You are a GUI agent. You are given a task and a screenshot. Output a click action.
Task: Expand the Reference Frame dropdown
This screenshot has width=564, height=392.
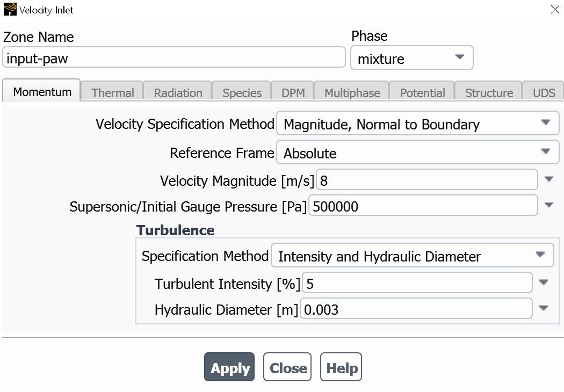pos(546,152)
